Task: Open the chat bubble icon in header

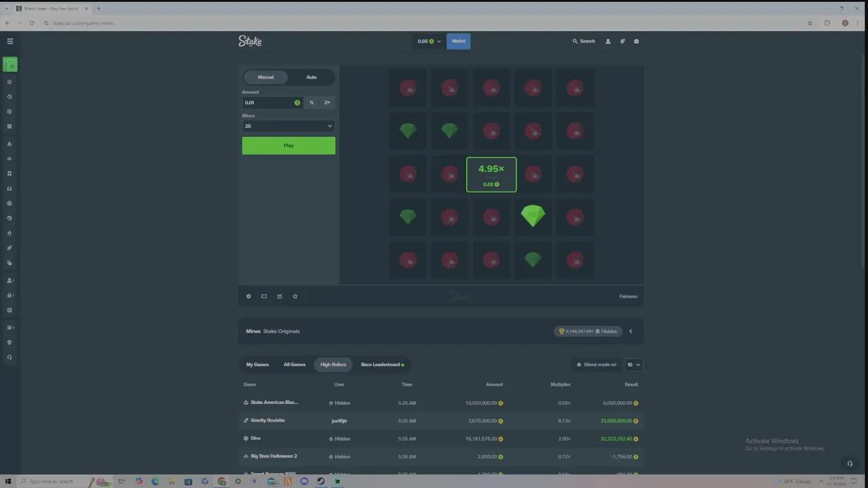Action: coord(636,41)
